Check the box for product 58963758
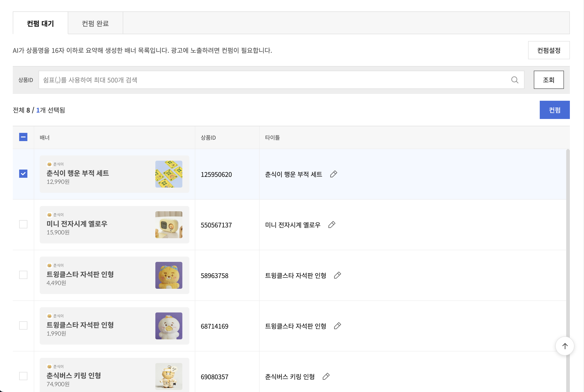 coord(23,275)
